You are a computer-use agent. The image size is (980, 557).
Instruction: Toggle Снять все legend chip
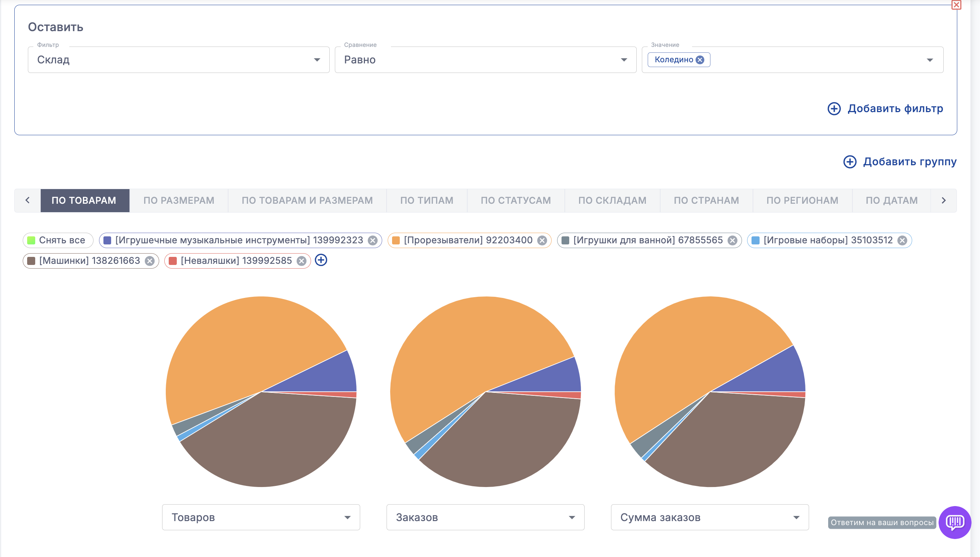point(58,240)
